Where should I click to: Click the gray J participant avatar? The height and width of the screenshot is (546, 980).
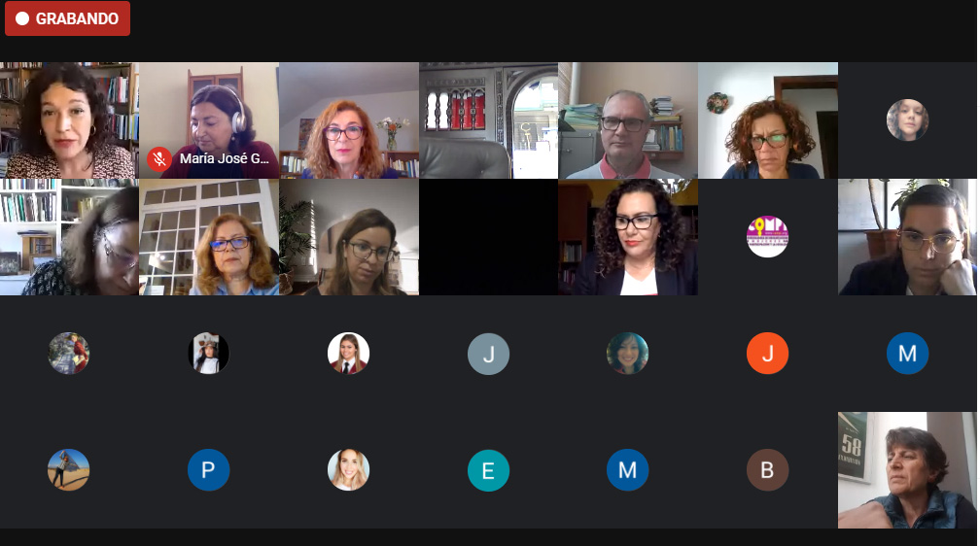[488, 354]
